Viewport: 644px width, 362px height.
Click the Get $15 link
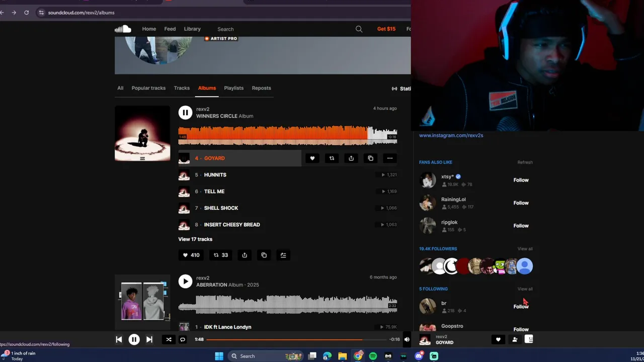386,29
